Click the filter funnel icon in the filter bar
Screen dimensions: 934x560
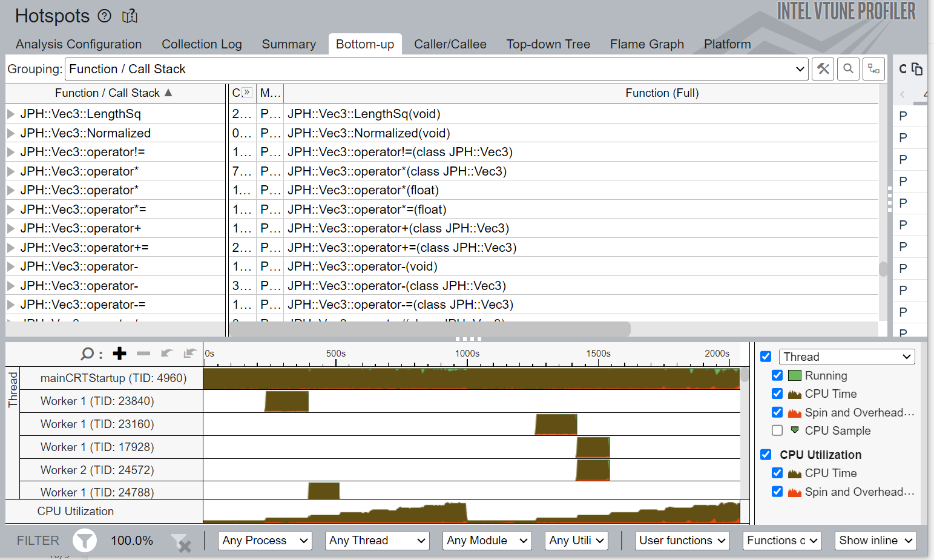[x=84, y=541]
